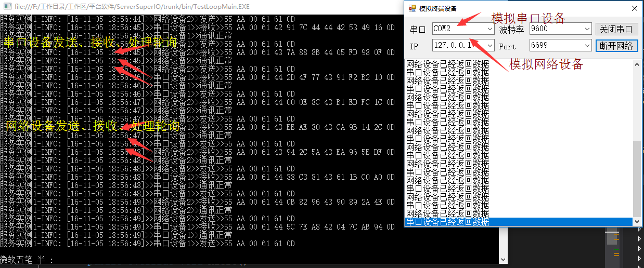Click the TestLoopMain.EXE console title icon
The height and width of the screenshot is (268, 644).
[6, 7]
